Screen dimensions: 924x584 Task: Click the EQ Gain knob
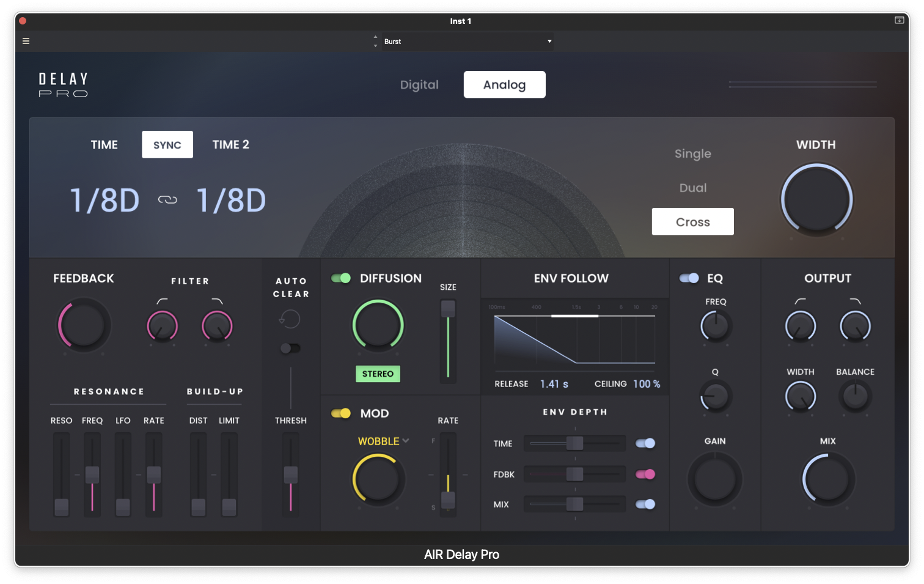715,479
